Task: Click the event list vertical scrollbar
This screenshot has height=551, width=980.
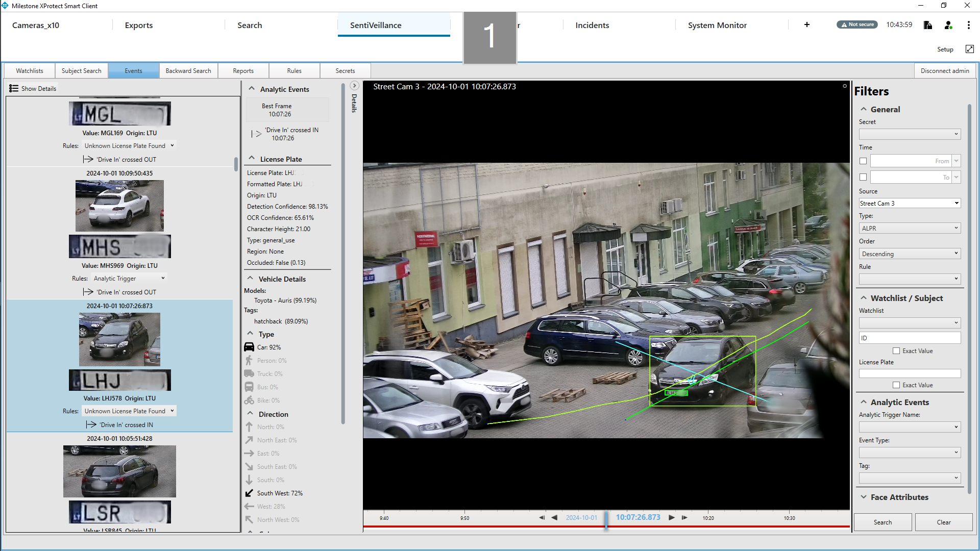Action: point(236,164)
